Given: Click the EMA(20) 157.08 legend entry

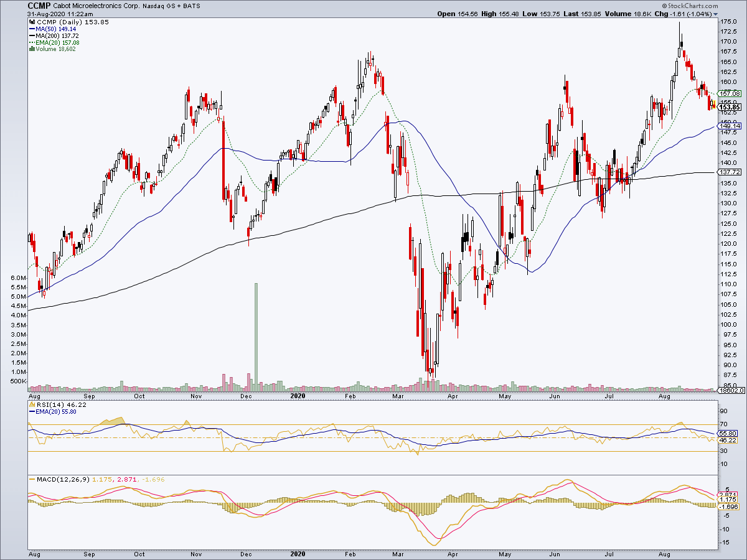Looking at the screenshot, I should click(57, 44).
